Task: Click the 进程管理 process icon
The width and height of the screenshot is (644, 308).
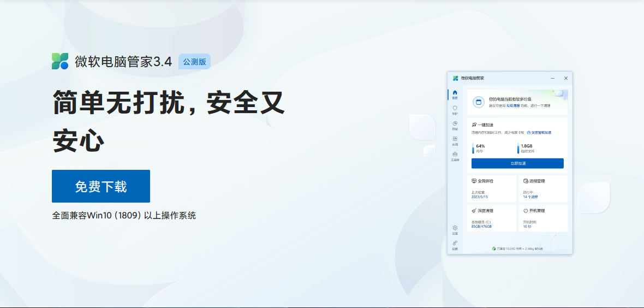Action: coord(526,181)
